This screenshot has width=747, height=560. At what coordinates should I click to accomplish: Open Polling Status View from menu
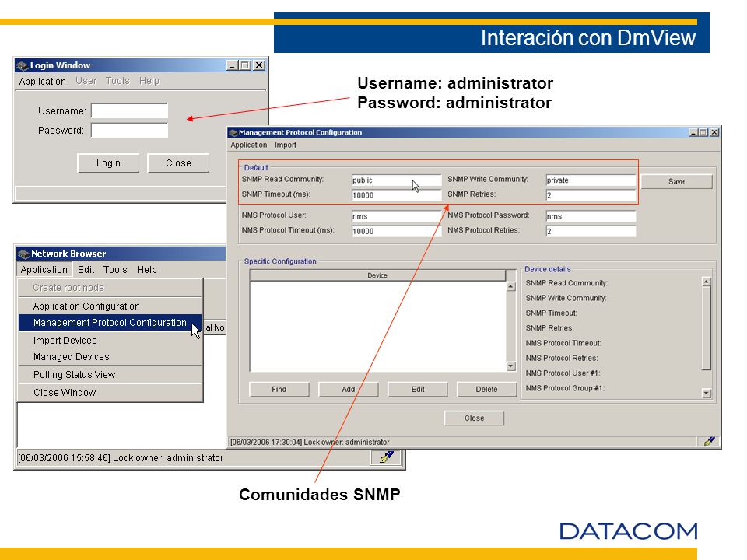(110, 375)
